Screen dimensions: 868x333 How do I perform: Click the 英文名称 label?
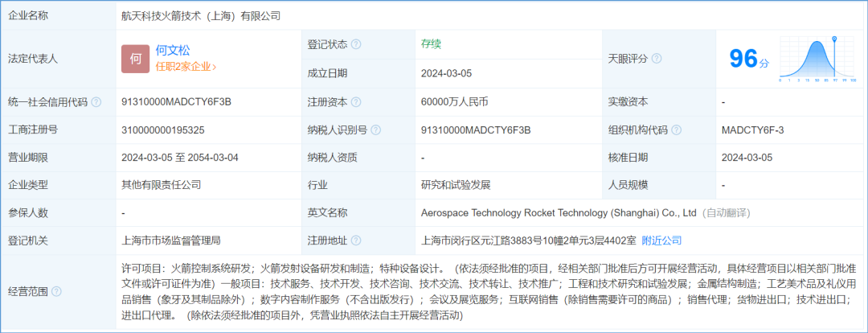click(x=328, y=213)
